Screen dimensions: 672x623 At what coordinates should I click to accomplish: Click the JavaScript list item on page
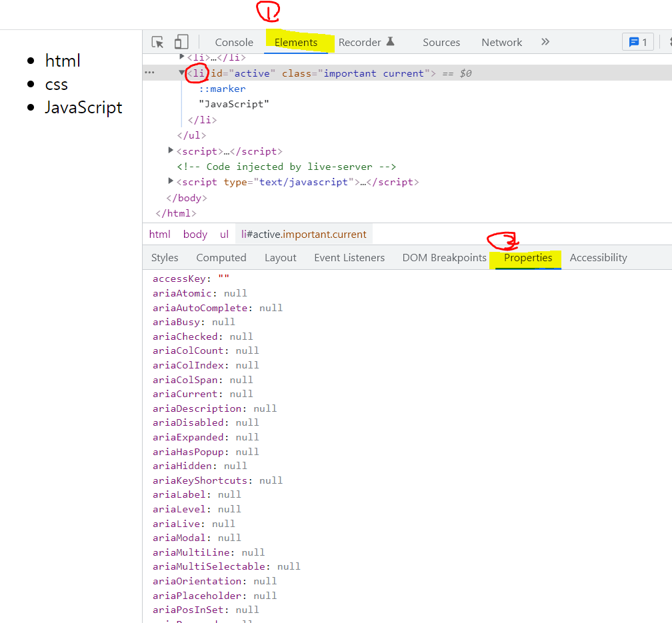pyautogui.click(x=83, y=107)
